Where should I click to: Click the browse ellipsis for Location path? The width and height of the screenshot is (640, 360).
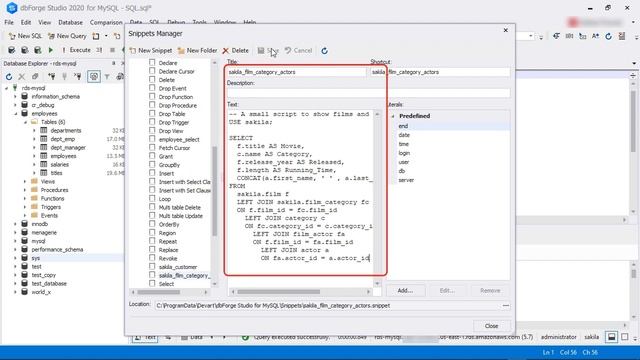(x=506, y=305)
